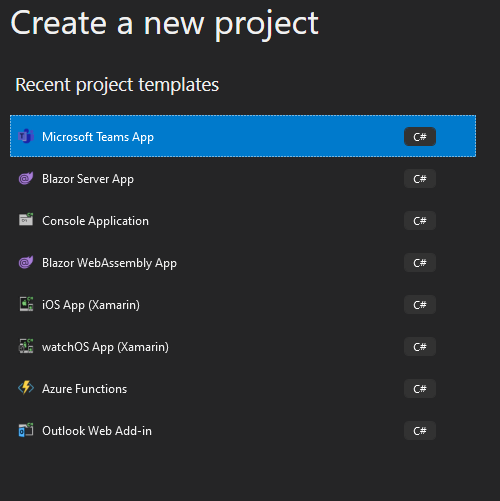
Task: Click the Blazor Server App icon
Action: coord(26,179)
